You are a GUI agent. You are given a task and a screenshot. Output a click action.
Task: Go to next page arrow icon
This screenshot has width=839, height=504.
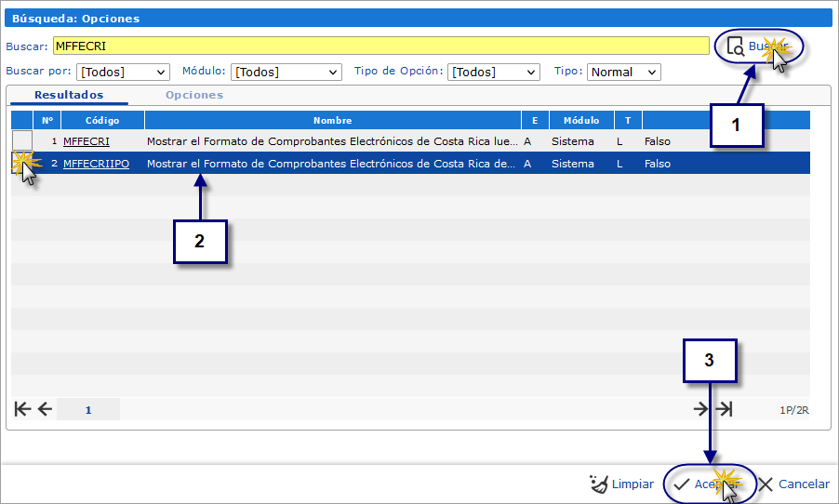[701, 409]
